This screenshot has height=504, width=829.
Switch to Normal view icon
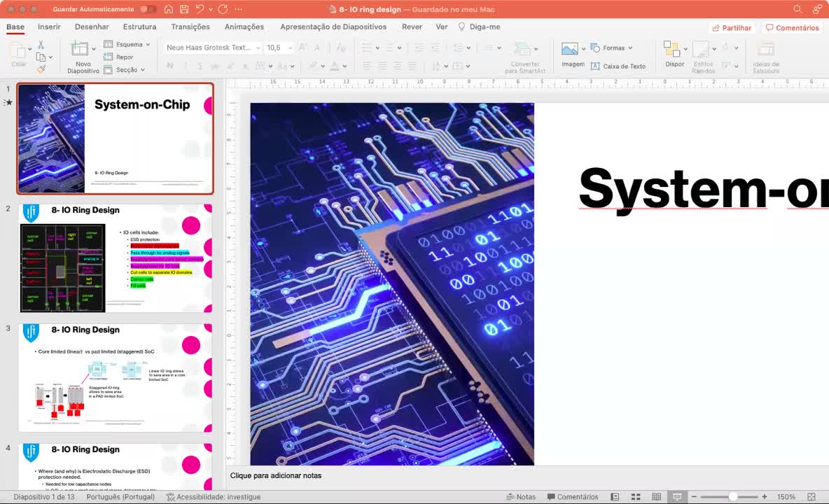(x=615, y=496)
